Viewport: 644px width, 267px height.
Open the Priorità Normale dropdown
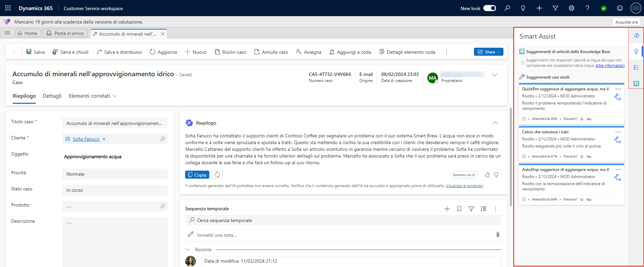[115, 174]
